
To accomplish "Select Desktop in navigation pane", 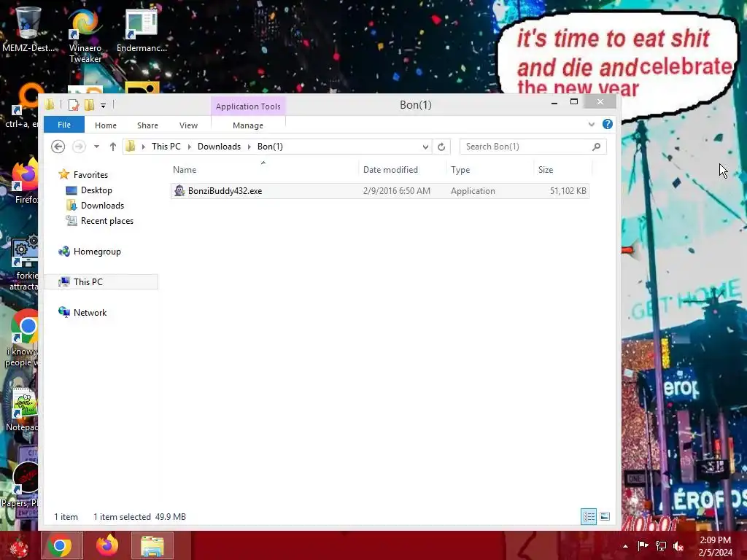I will click(x=96, y=190).
